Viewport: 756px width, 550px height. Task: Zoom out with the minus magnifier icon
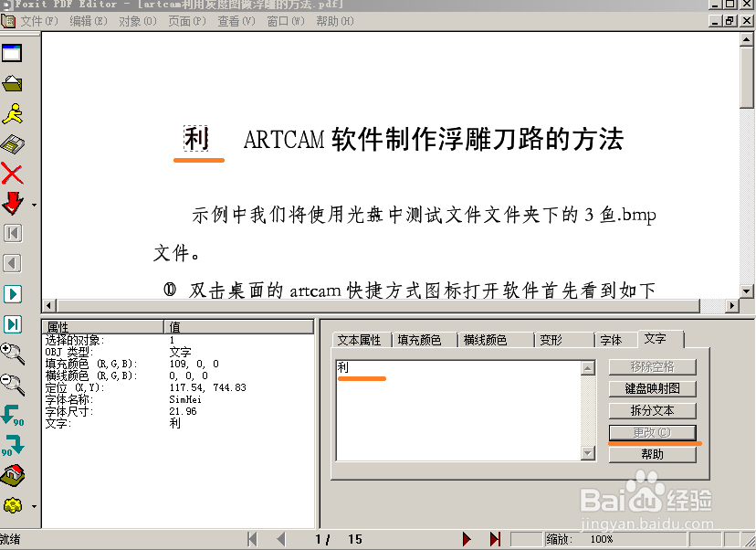point(12,384)
